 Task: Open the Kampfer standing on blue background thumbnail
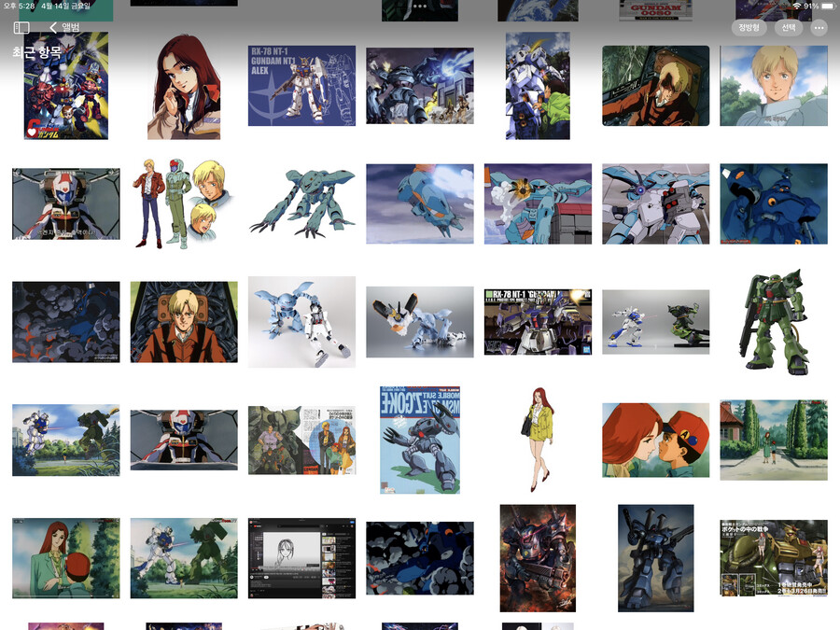(656, 558)
